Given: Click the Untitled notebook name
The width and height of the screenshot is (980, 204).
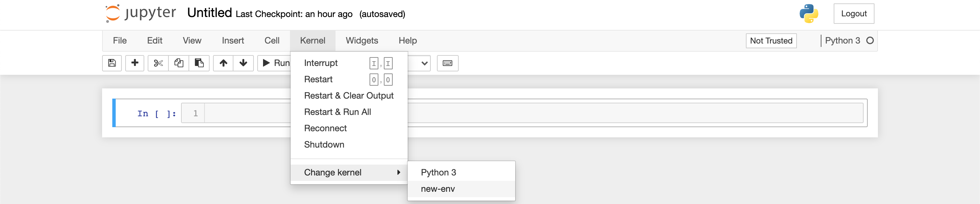Looking at the screenshot, I should coord(209,13).
